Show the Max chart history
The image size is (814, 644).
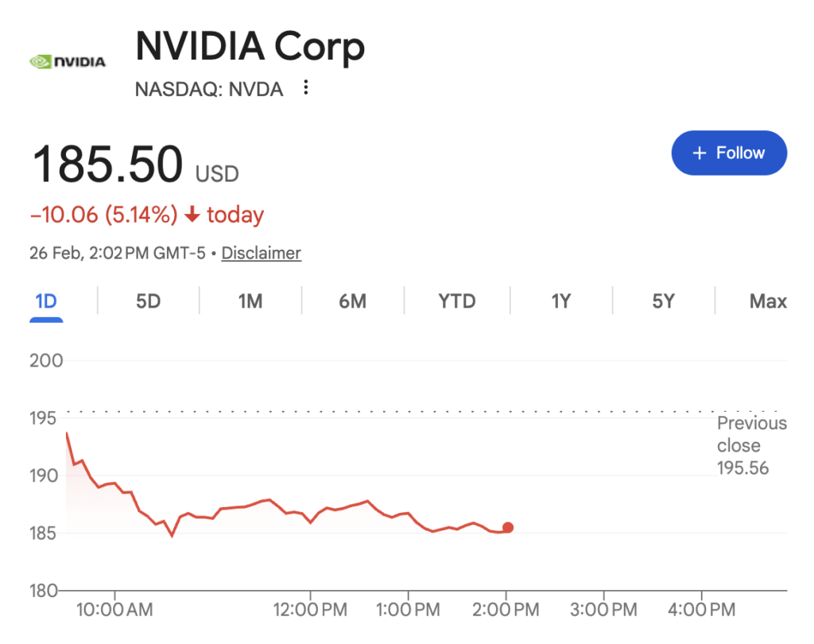[x=766, y=301]
